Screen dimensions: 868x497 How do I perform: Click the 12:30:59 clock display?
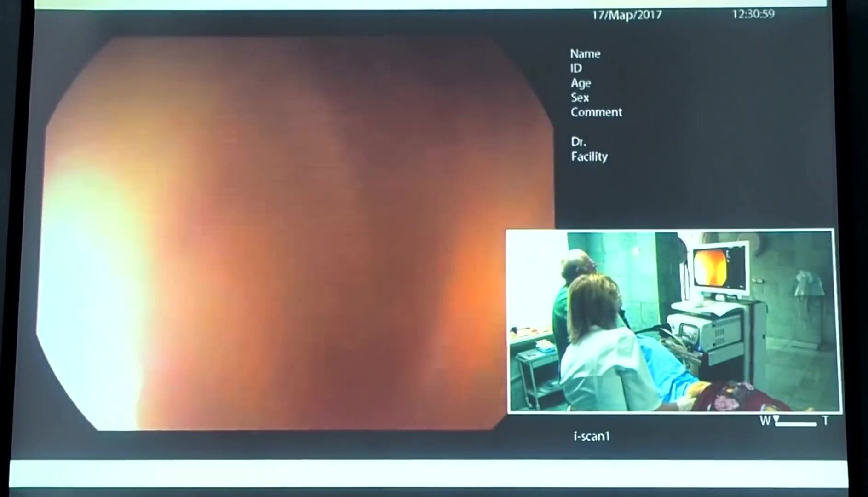tap(753, 14)
